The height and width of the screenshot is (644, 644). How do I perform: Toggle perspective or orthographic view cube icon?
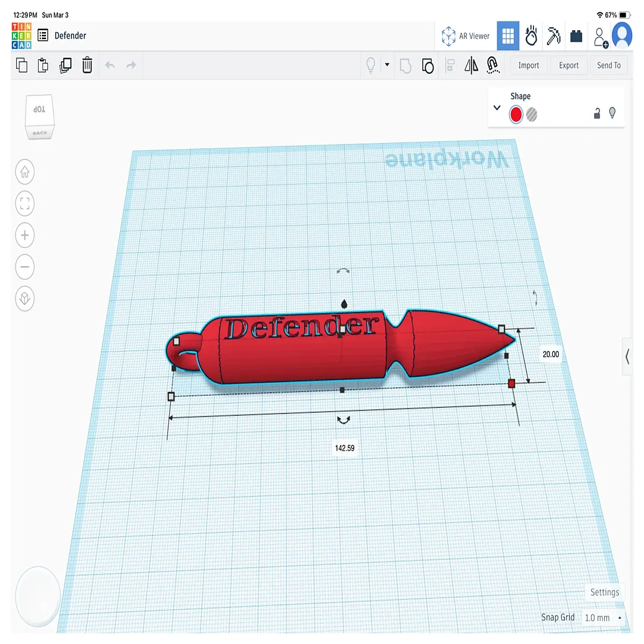pyautogui.click(x=25, y=298)
